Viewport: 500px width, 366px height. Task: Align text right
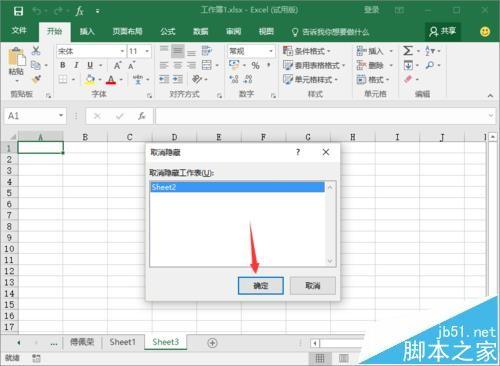pyautogui.click(x=191, y=65)
